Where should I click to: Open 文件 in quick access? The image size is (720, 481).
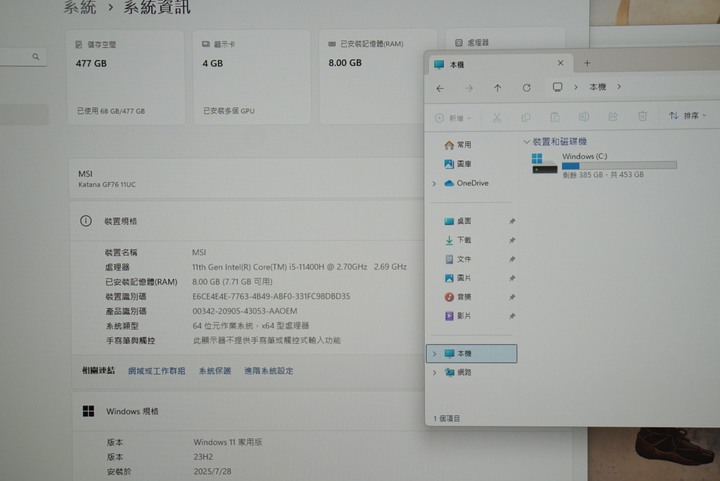tap(457, 259)
